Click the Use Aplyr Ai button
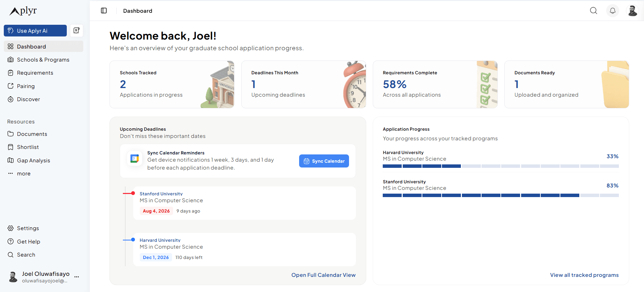This screenshot has width=644, height=292. (35, 31)
